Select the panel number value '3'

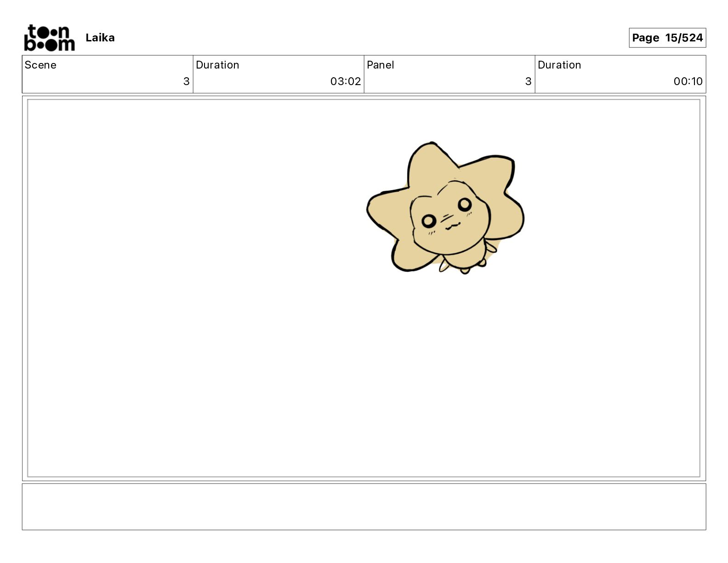[528, 81]
